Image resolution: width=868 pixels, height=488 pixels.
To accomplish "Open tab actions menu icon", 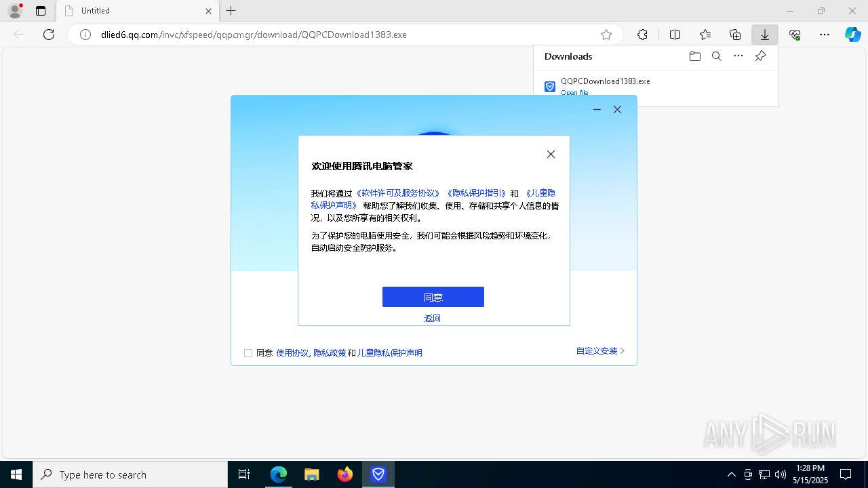I will click(x=41, y=11).
